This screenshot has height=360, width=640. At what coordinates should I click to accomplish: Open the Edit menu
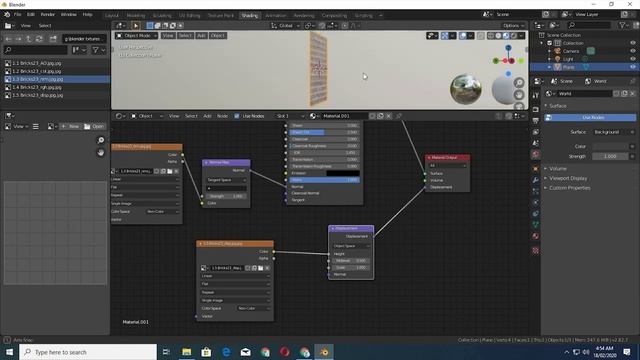[31, 14]
